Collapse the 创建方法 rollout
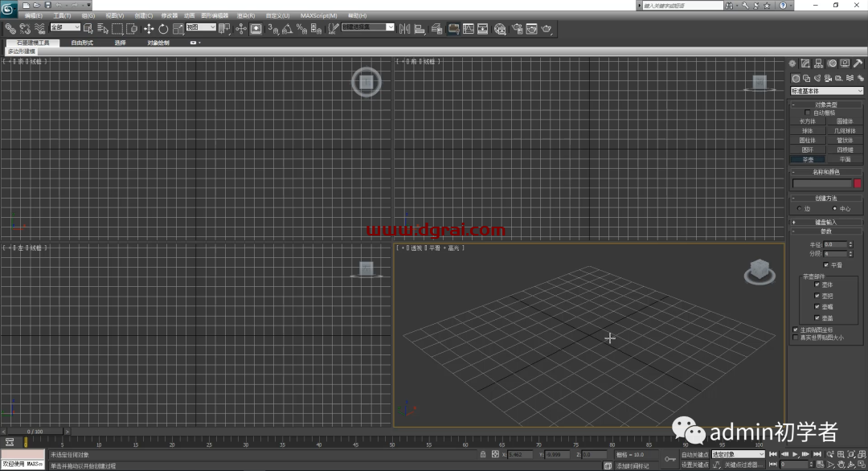The height and width of the screenshot is (471, 868). click(826, 199)
